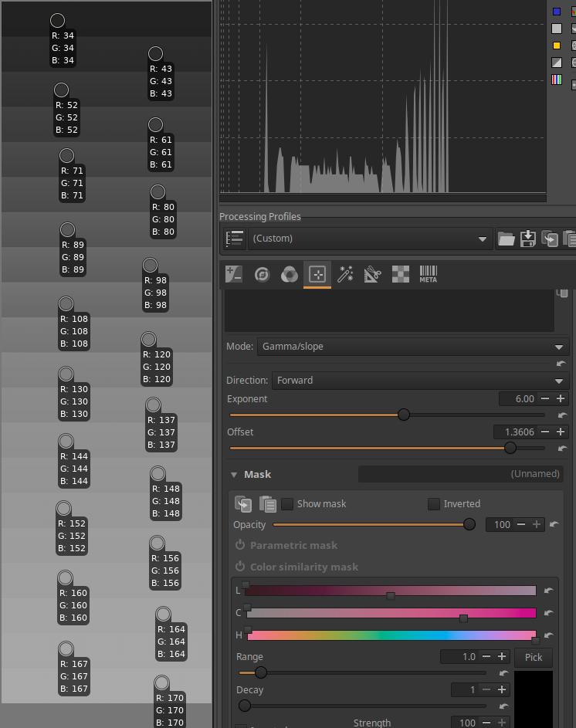Open the Mode Gamma/slope dropdown
The width and height of the screenshot is (576, 728).
(x=413, y=347)
